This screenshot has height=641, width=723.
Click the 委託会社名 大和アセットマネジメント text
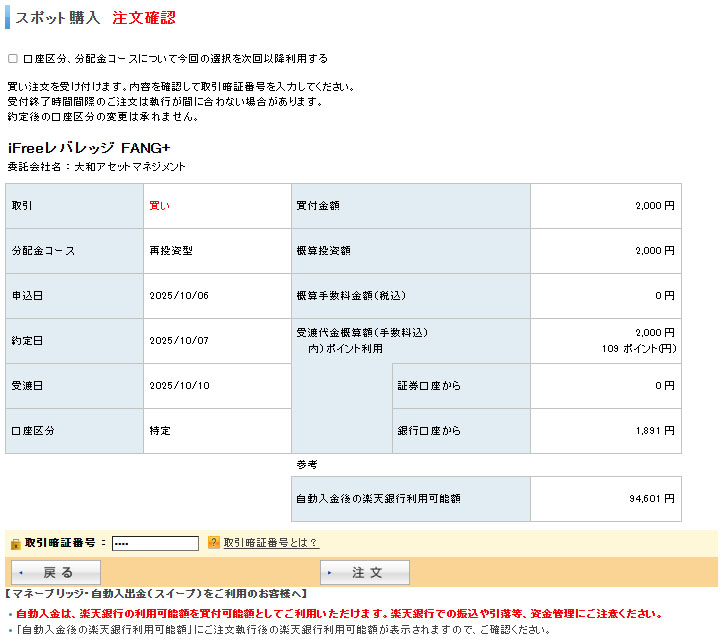(96, 167)
